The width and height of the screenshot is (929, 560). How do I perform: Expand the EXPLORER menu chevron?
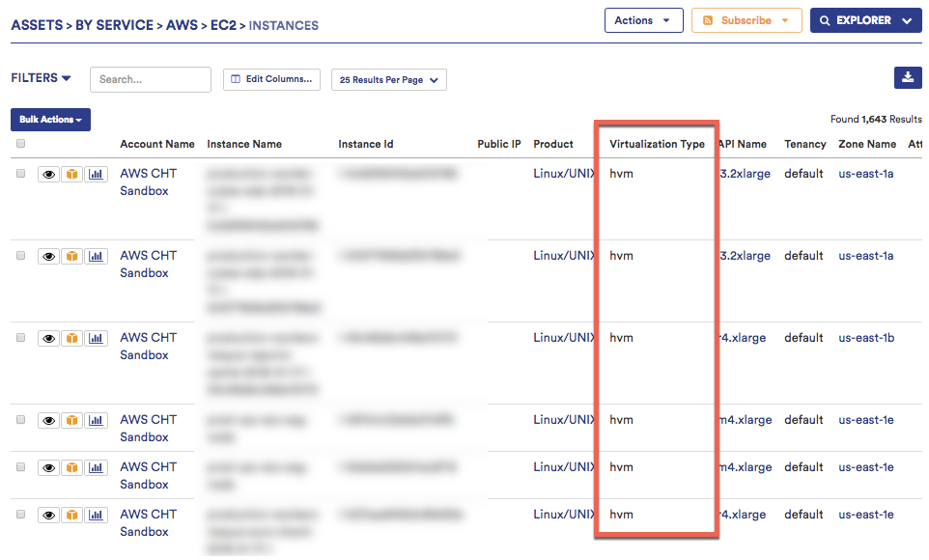(x=906, y=19)
